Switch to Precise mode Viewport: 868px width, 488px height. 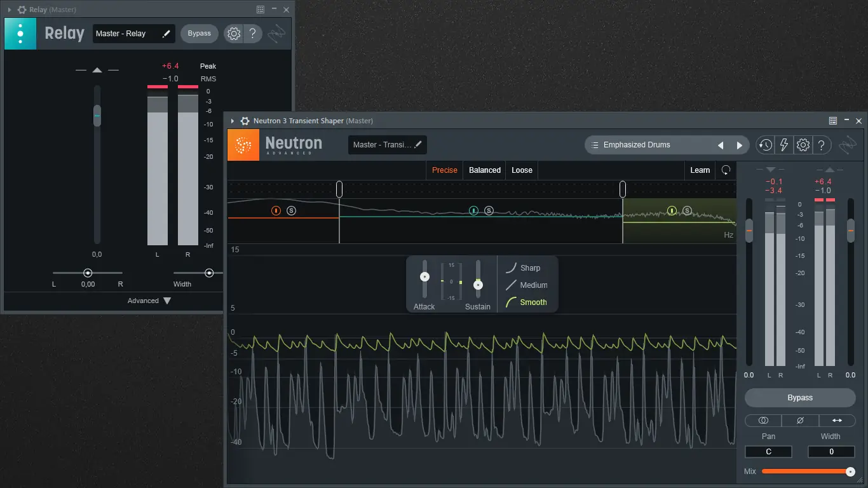[x=445, y=170]
